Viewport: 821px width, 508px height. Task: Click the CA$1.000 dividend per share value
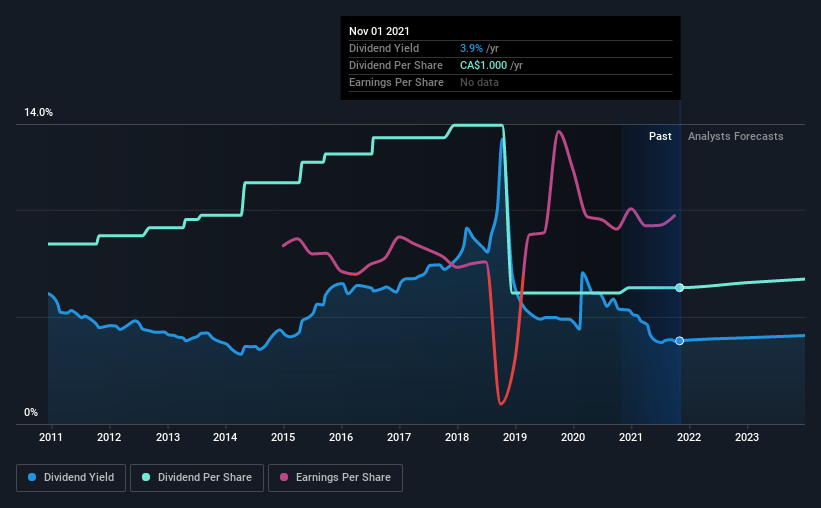pos(483,65)
